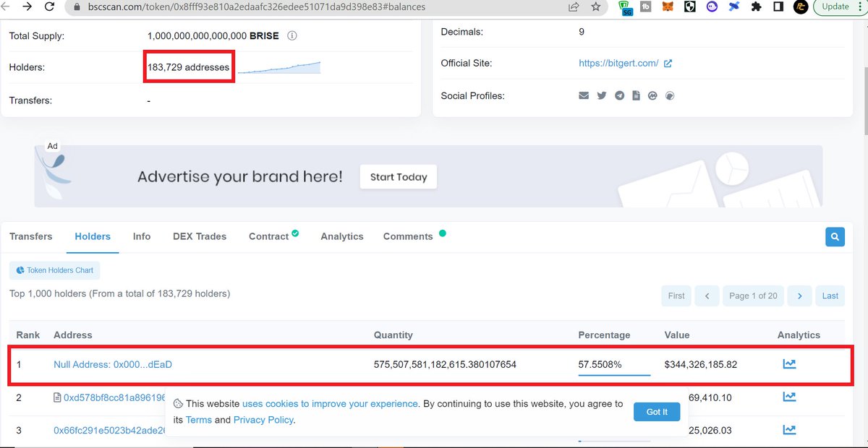Select the 57.5508% percentage text
868x448 pixels.
point(600,364)
